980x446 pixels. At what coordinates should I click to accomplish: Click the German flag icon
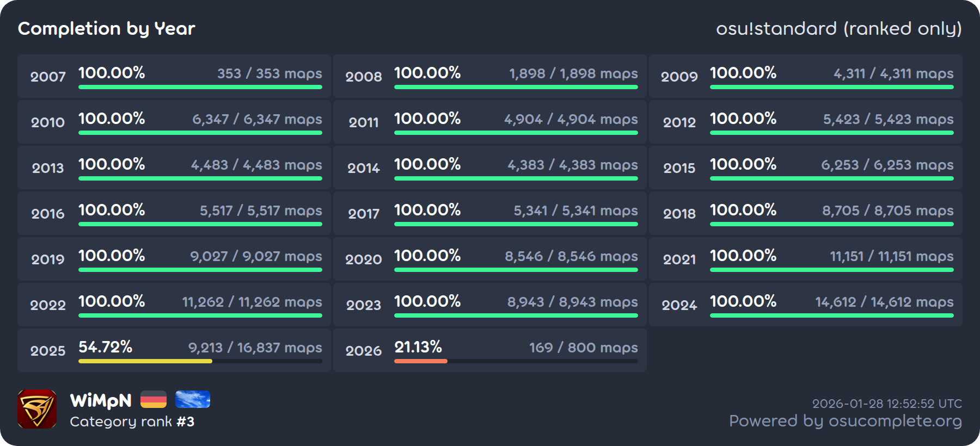point(154,400)
